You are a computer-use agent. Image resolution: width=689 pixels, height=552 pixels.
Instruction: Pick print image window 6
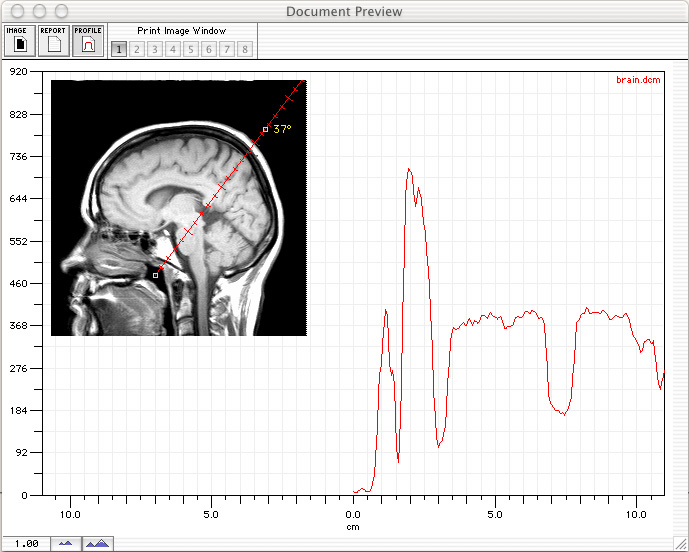tap(209, 49)
